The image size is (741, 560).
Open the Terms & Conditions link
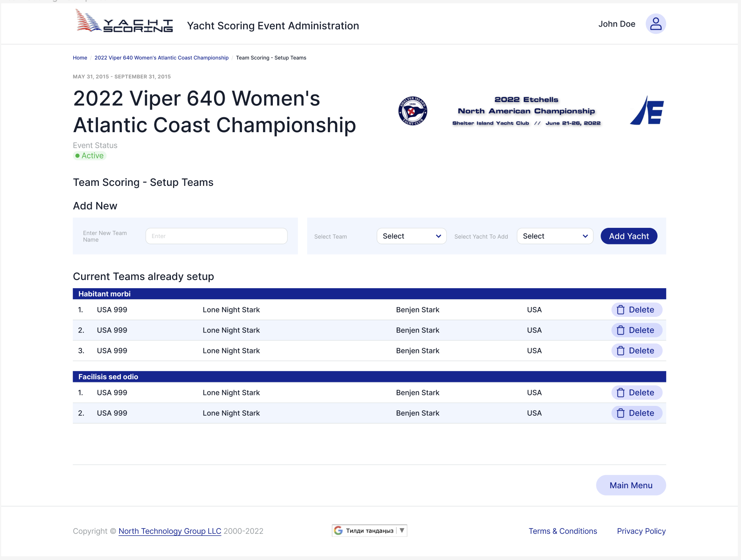pos(562,531)
